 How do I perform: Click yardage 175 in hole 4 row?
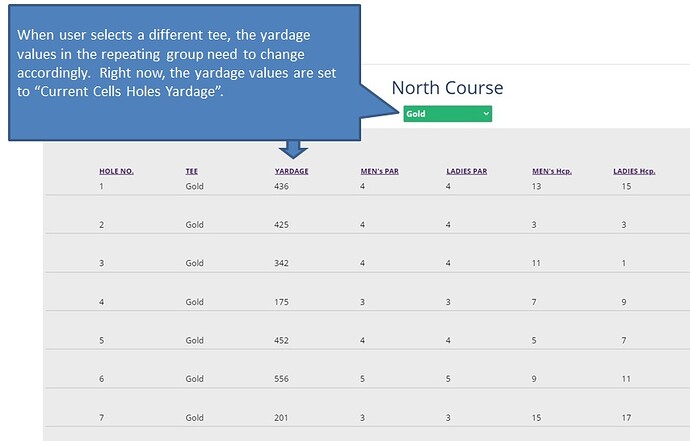pyautogui.click(x=281, y=302)
